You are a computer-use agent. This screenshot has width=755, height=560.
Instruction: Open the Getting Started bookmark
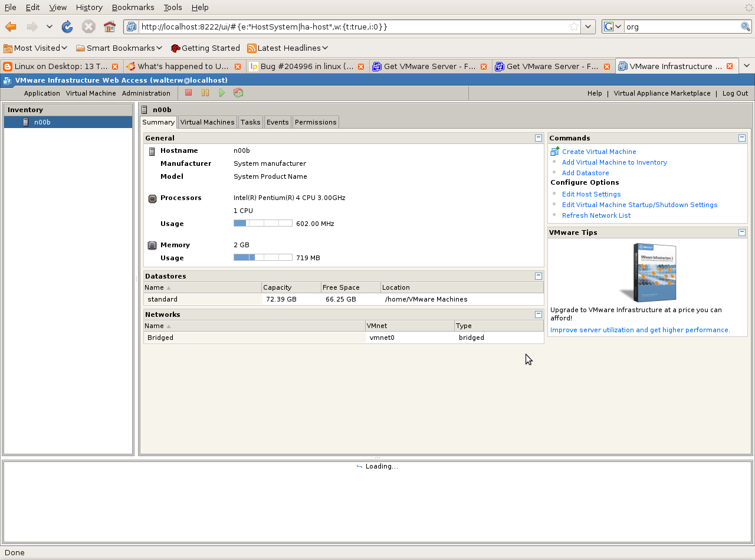click(205, 48)
